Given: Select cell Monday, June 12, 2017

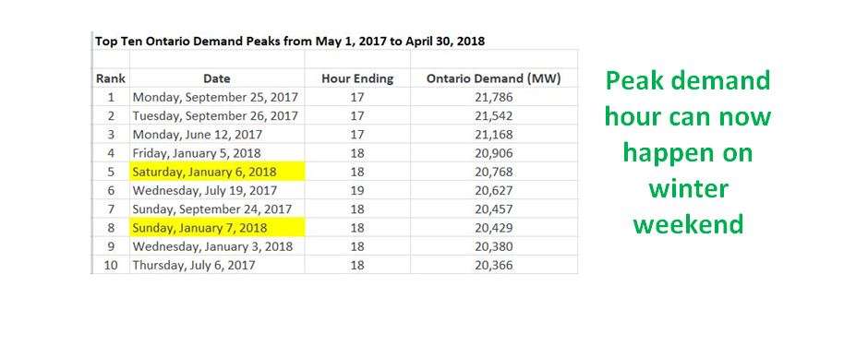Looking at the screenshot, I should (217, 135).
